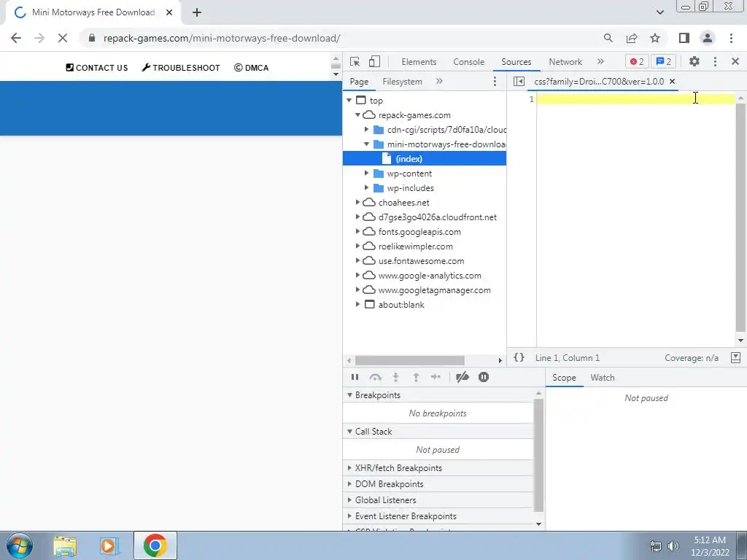Click the step debugger arrow icon
Image resolution: width=747 pixels, height=560 pixels.
pyautogui.click(x=436, y=377)
